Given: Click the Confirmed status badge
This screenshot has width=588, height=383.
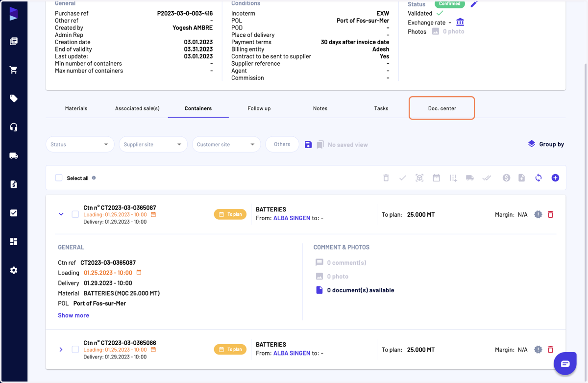Looking at the screenshot, I should (x=449, y=3).
